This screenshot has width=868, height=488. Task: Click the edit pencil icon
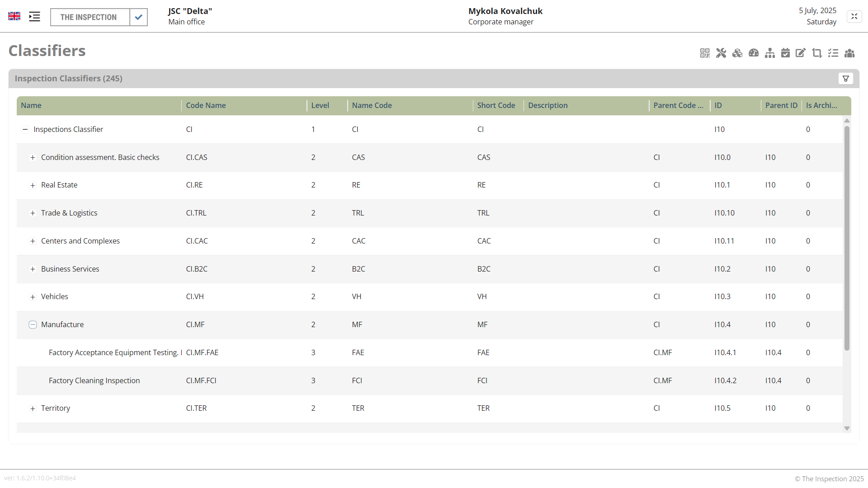pyautogui.click(x=801, y=53)
